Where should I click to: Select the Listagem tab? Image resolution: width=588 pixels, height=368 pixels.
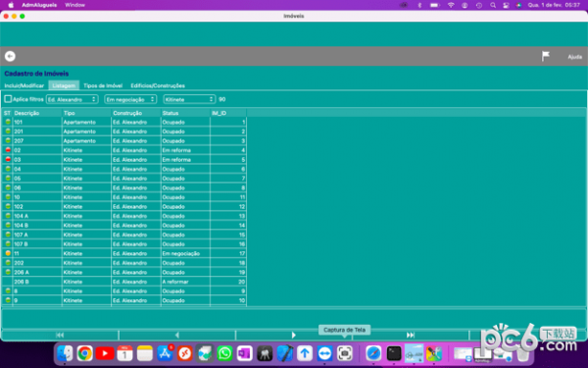tap(64, 85)
